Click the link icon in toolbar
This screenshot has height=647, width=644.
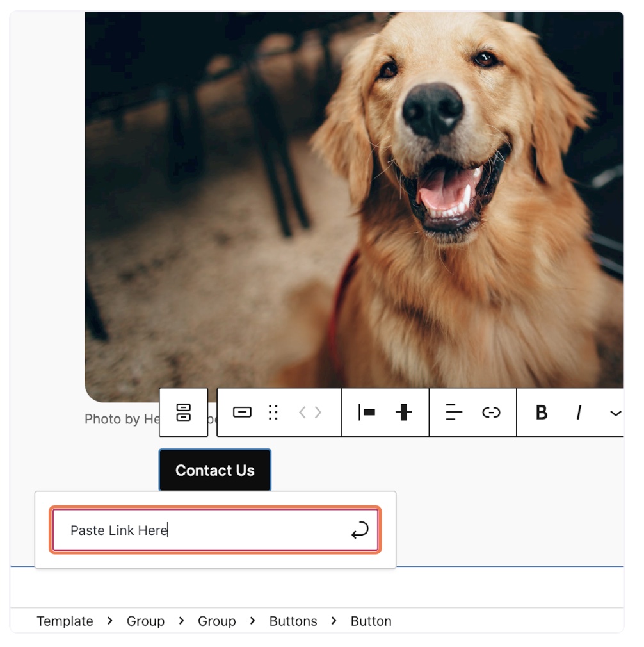click(491, 412)
